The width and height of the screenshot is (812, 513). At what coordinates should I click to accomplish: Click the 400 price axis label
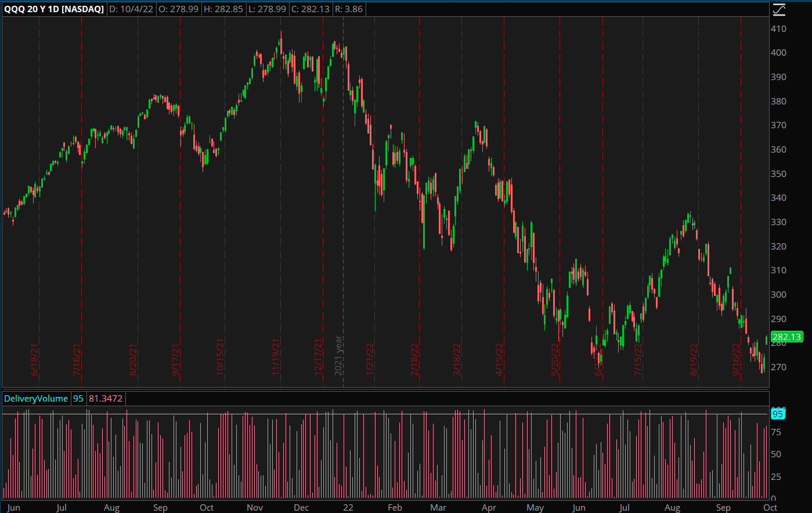[x=779, y=52]
